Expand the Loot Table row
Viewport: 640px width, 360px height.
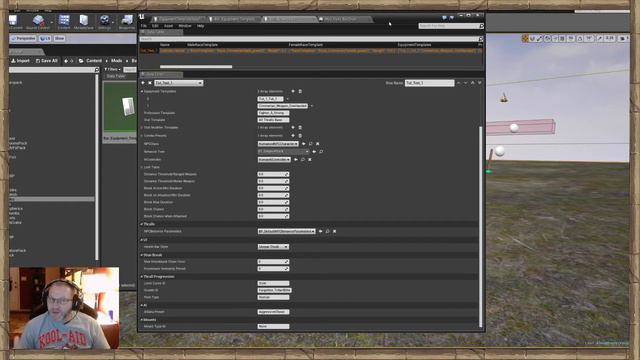tap(142, 167)
